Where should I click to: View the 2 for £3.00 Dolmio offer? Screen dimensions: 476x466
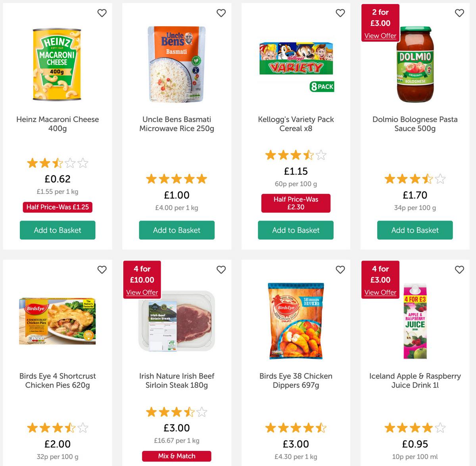point(380,36)
